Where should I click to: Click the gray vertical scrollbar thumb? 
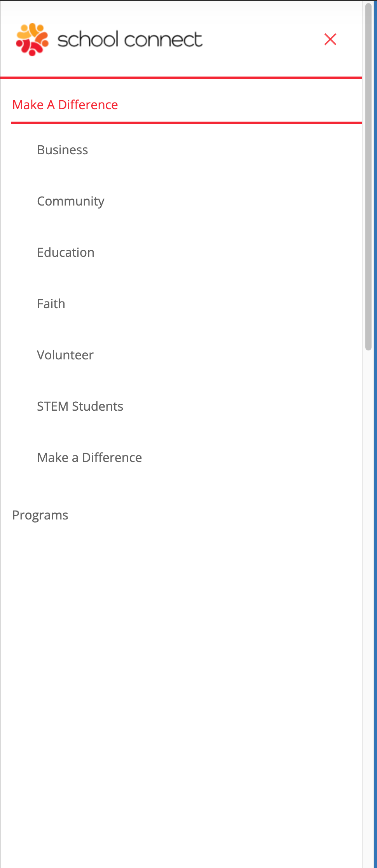tap(368, 175)
